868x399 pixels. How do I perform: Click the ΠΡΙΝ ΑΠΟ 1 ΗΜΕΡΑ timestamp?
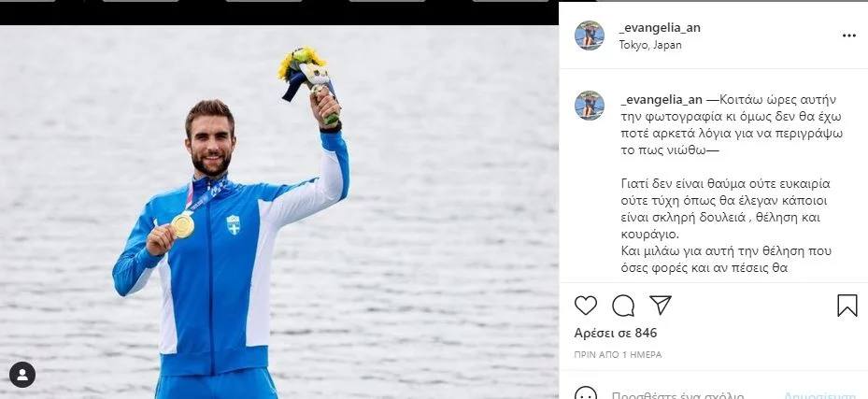click(x=618, y=355)
